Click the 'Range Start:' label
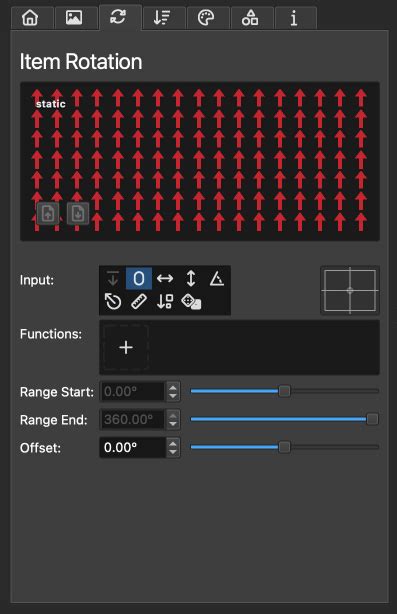397x614 pixels. [57, 392]
